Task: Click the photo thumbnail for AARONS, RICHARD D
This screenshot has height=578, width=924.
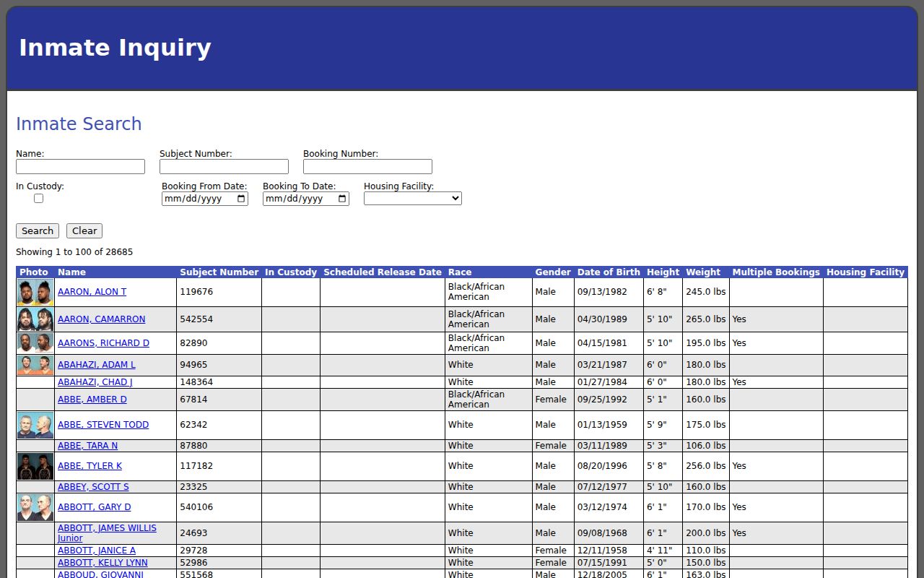Action: click(x=35, y=343)
